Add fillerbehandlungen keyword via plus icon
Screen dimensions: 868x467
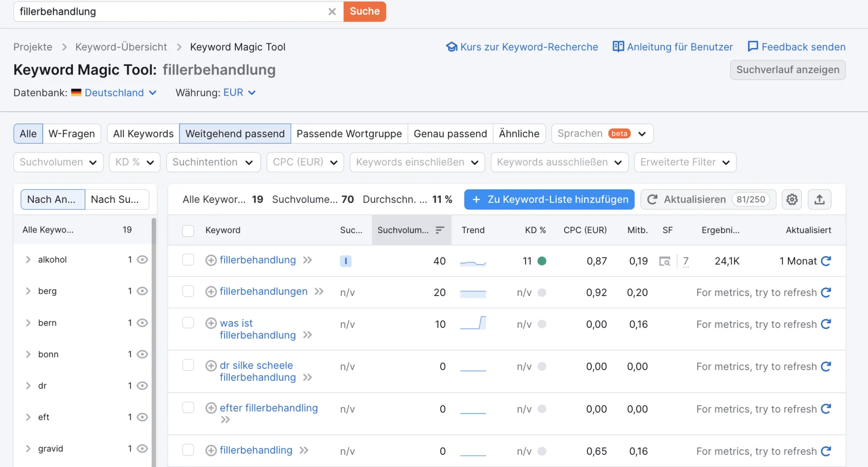pyautogui.click(x=211, y=292)
